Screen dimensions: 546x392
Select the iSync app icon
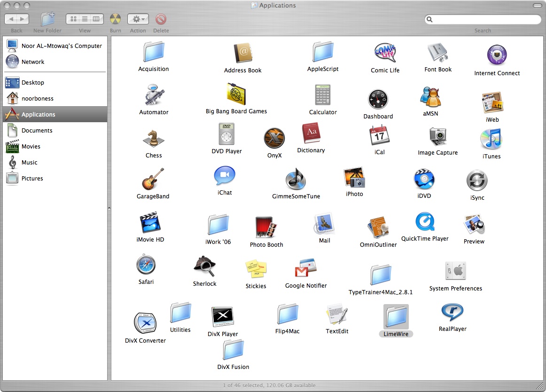477,180
